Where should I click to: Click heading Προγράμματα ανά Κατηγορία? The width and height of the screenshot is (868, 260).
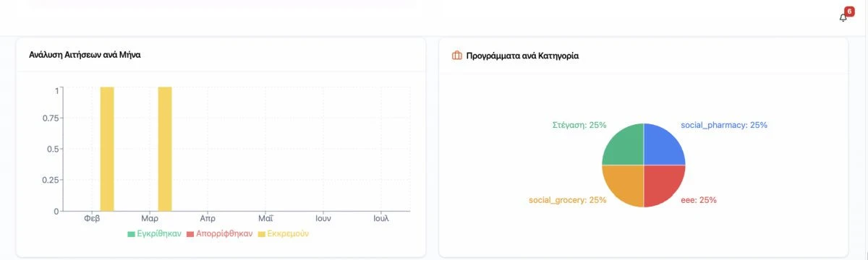522,56
